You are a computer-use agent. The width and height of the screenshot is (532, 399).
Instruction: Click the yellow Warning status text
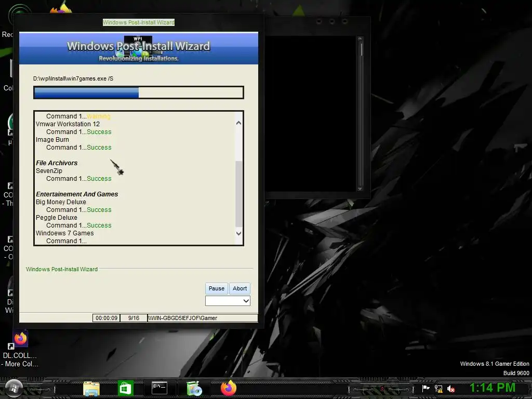point(99,116)
